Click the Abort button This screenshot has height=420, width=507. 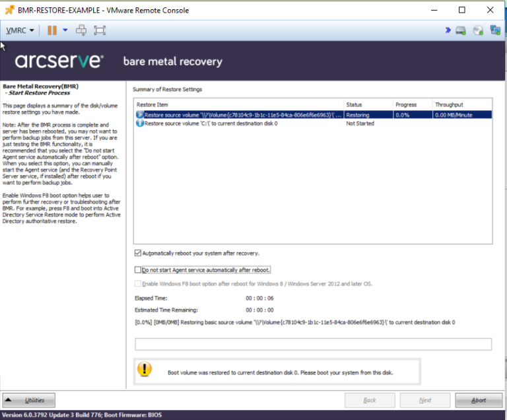click(x=479, y=400)
